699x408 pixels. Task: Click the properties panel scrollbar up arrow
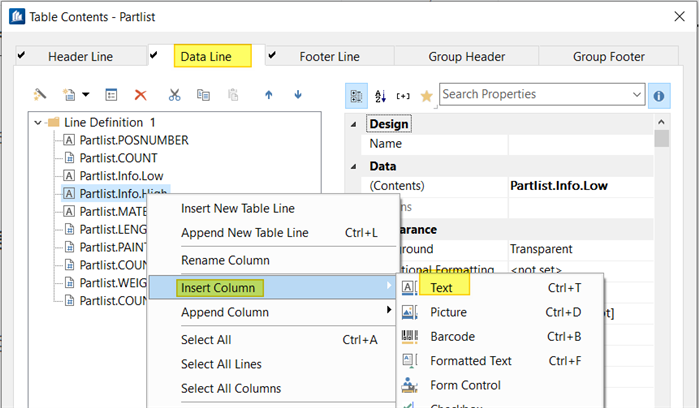click(661, 121)
